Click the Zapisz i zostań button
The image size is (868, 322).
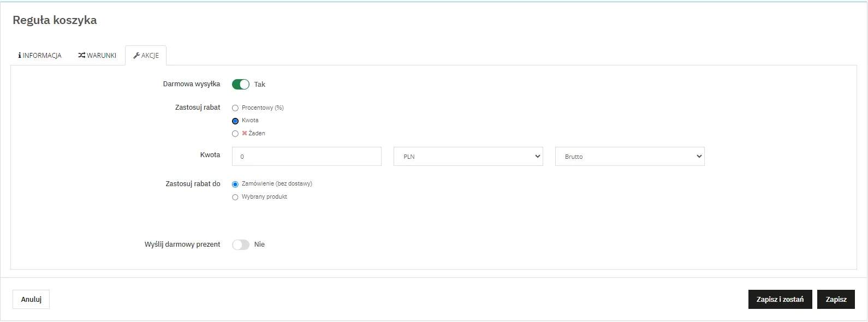tap(780, 300)
